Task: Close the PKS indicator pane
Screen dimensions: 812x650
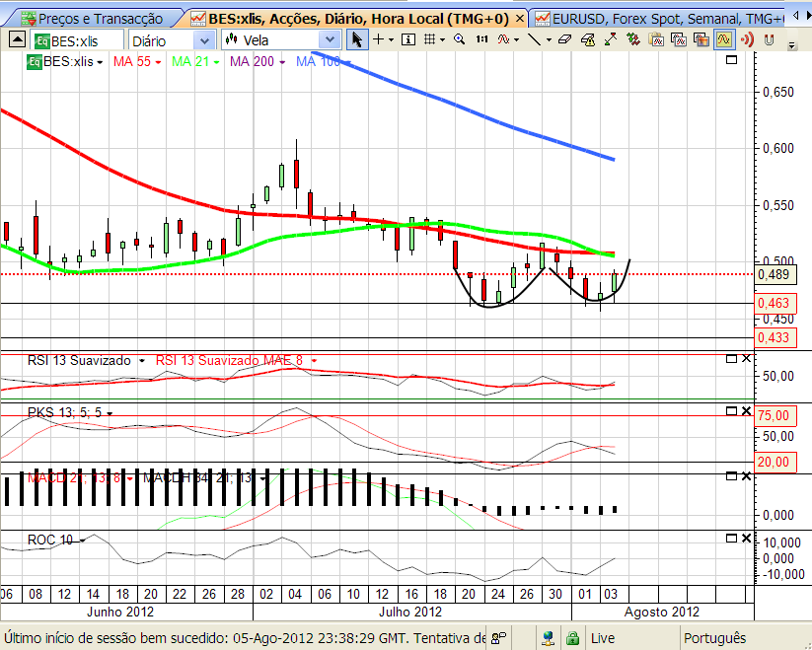Action: 746,411
